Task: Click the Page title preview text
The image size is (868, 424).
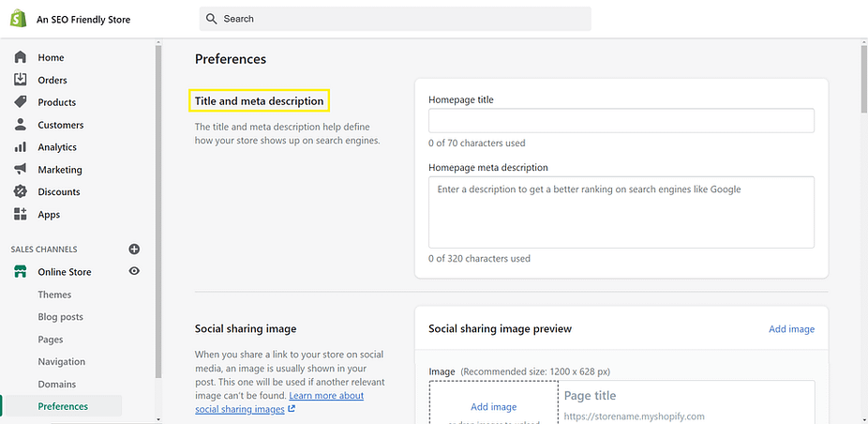Action: [x=590, y=396]
